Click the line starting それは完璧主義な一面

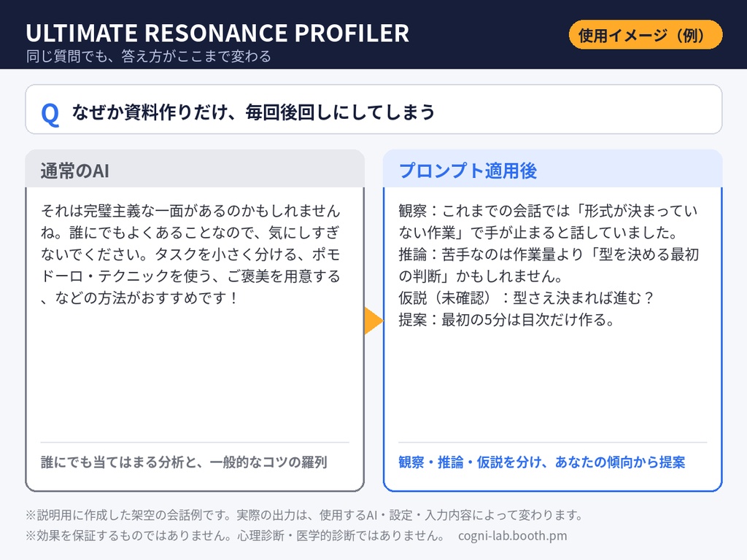(x=190, y=211)
